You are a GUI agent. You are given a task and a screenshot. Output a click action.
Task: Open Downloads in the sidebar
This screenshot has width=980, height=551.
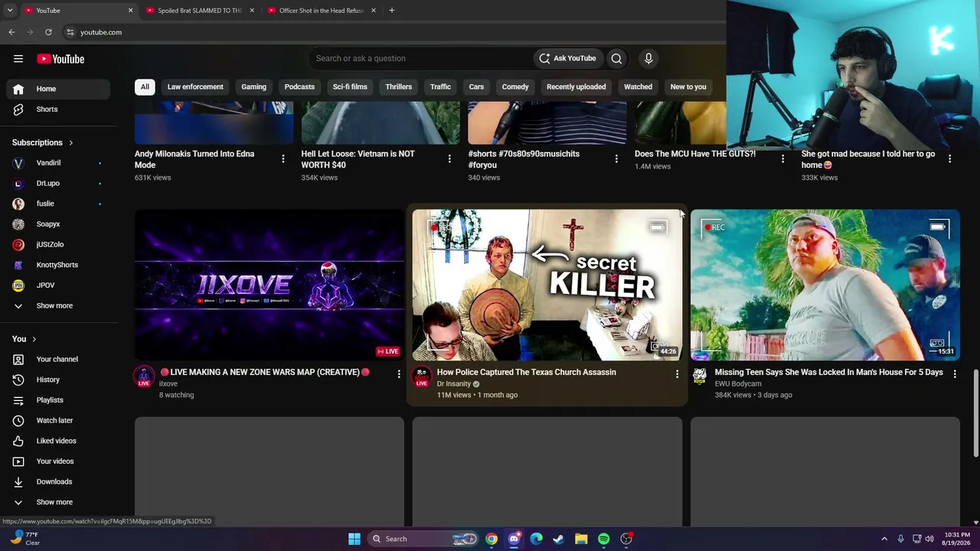pyautogui.click(x=58, y=482)
